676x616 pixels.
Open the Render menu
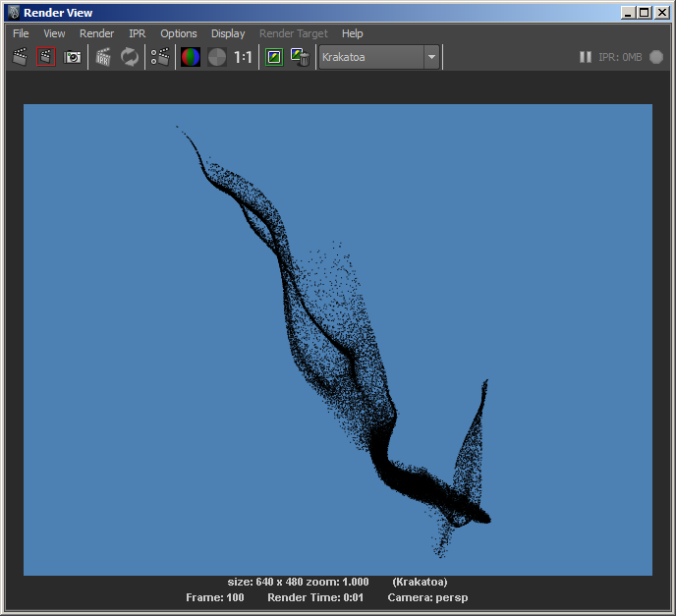coord(96,33)
